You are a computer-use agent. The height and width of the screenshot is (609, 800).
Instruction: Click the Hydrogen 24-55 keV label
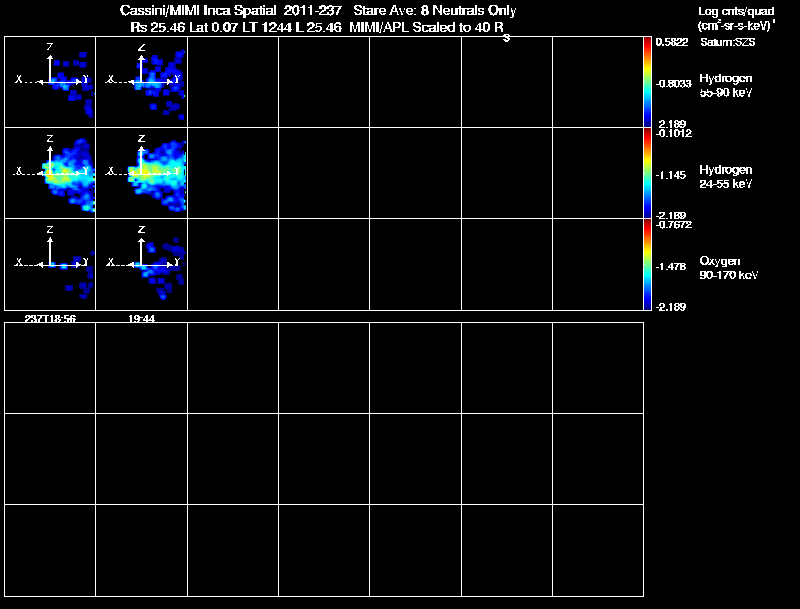[726, 176]
